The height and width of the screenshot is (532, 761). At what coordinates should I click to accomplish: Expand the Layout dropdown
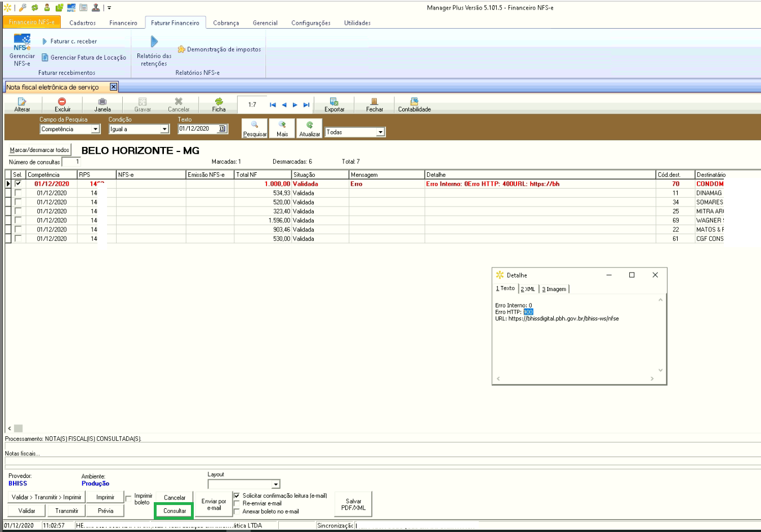tap(275, 485)
